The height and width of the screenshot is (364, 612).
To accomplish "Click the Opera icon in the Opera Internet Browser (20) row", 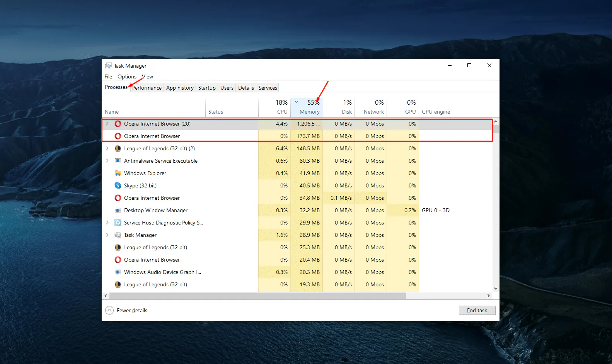I will (118, 124).
